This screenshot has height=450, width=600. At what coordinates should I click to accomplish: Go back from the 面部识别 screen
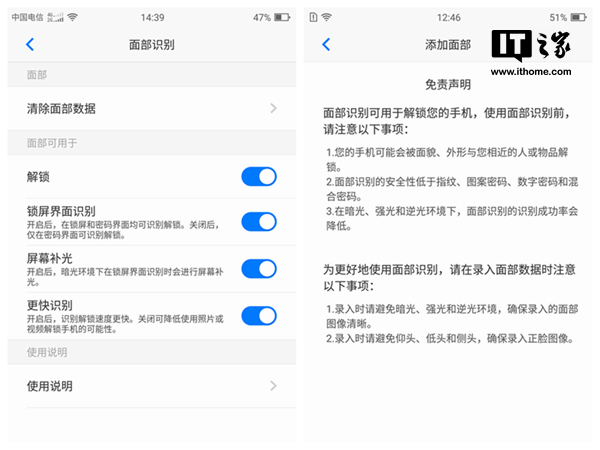30,44
